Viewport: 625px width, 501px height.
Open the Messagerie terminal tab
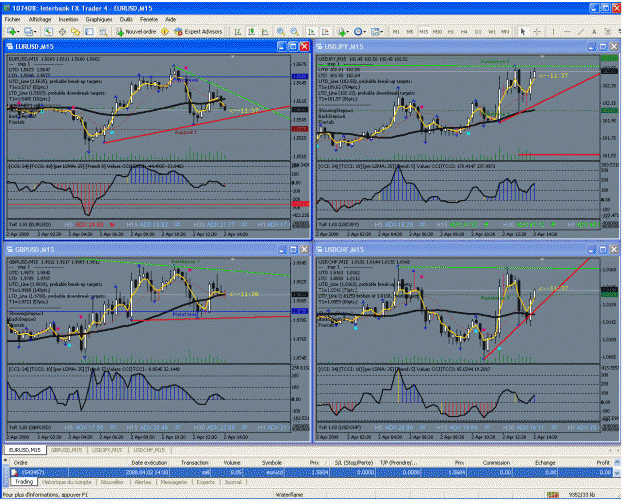[x=174, y=482]
